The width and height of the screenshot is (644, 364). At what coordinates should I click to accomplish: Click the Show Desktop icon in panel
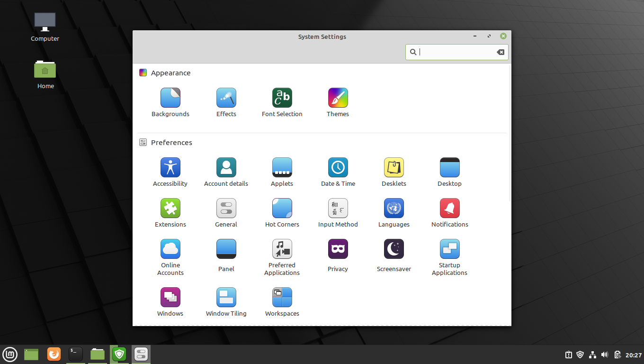tap(31, 354)
